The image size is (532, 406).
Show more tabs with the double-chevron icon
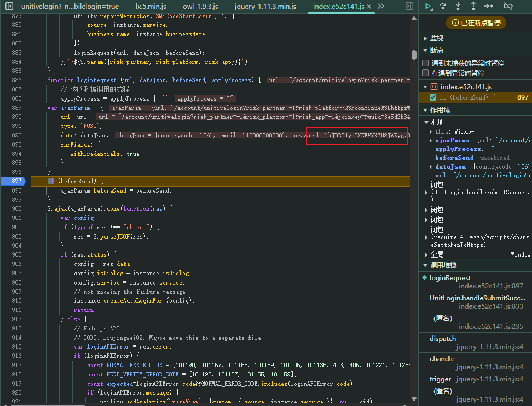click(x=381, y=6)
